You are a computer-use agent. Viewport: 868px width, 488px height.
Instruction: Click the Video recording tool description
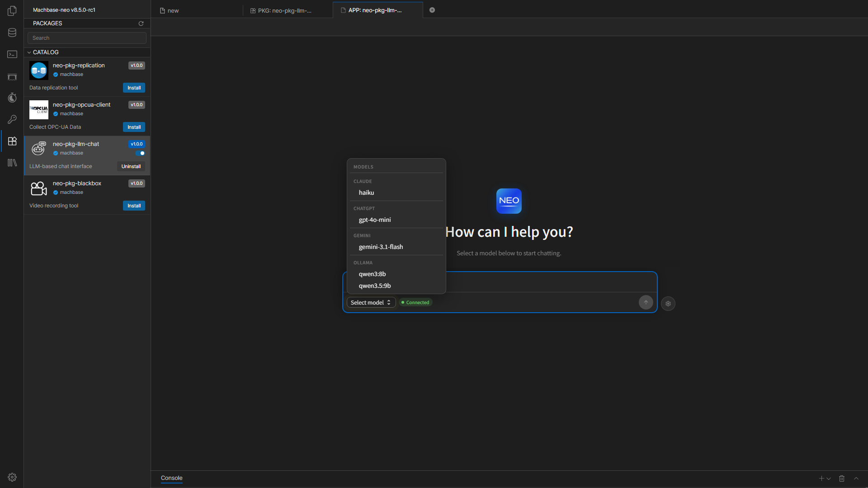tap(54, 206)
